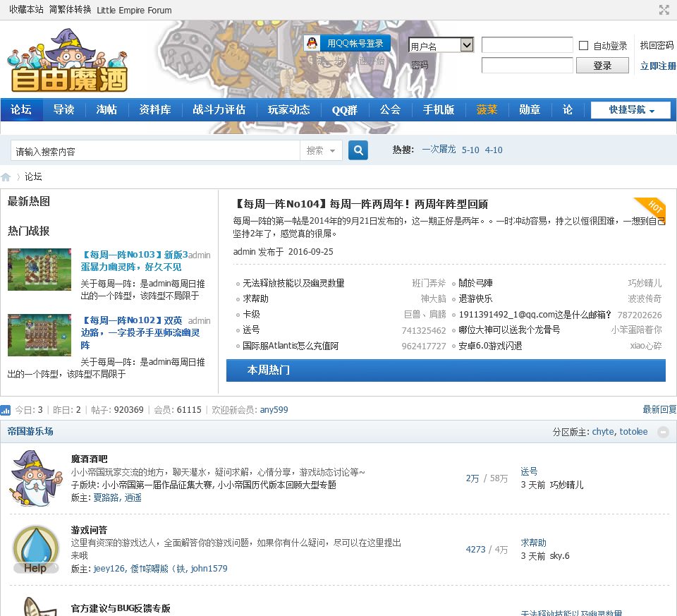Expand the 快捷导航 dropdown
The image size is (677, 616).
630,109
